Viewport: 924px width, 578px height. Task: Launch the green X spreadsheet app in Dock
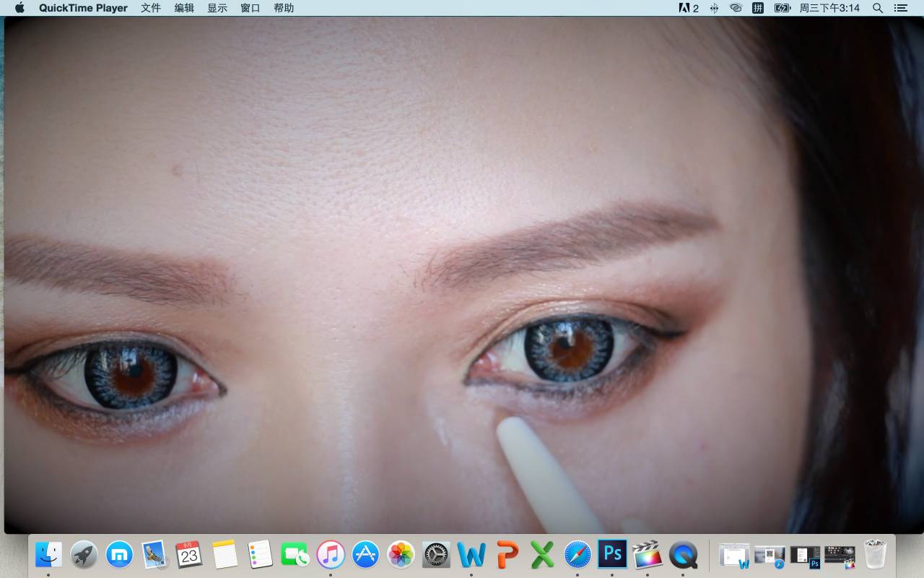542,555
